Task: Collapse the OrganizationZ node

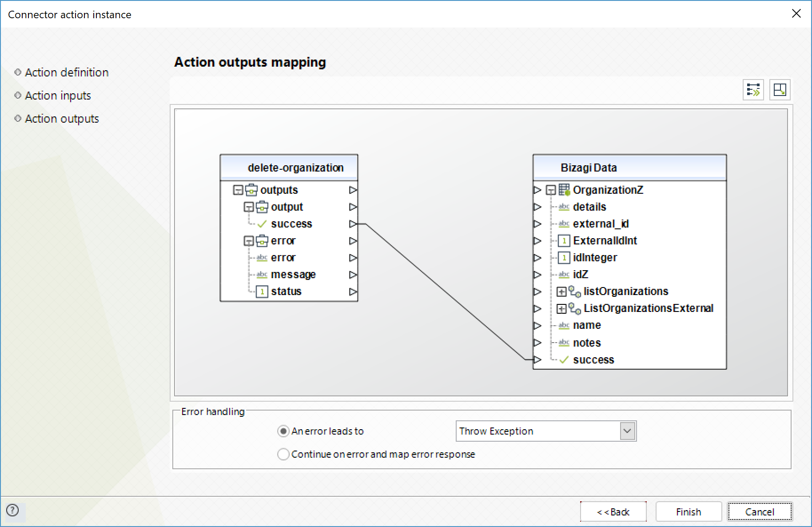Action: (551, 190)
